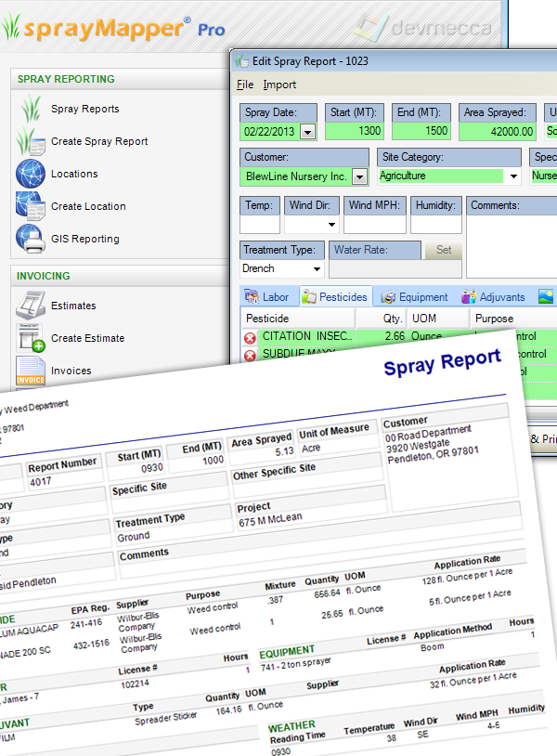Click the Create Location globe-document icon
Screen dimensions: 557x756
point(31,206)
